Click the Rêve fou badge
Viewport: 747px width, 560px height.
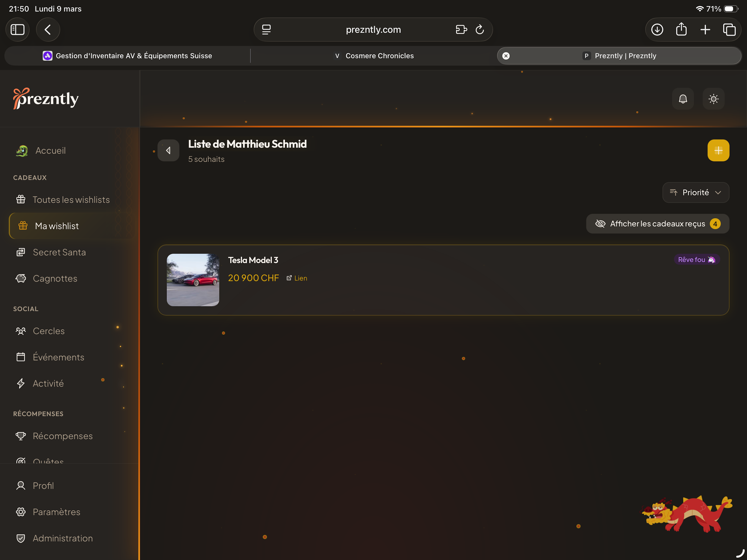click(x=697, y=260)
